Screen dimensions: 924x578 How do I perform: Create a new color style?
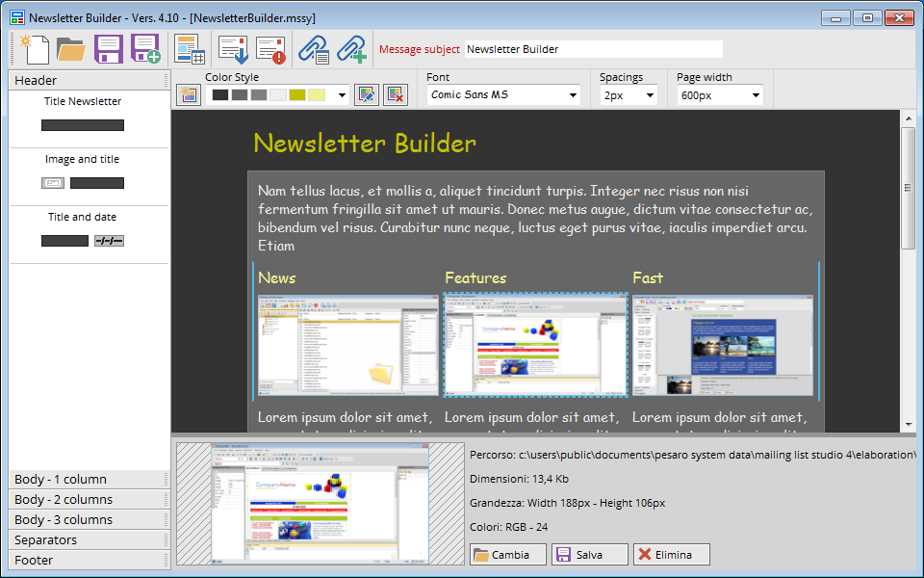tap(189, 95)
